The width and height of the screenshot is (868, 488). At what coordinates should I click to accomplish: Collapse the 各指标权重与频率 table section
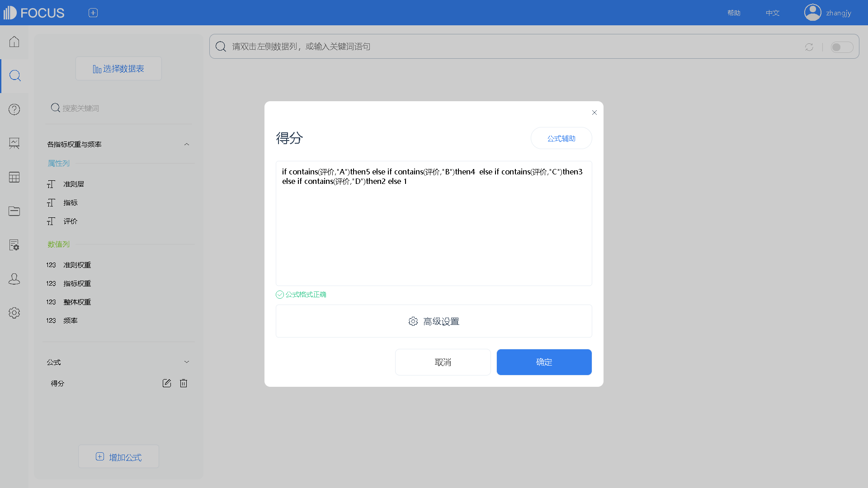coord(187,144)
